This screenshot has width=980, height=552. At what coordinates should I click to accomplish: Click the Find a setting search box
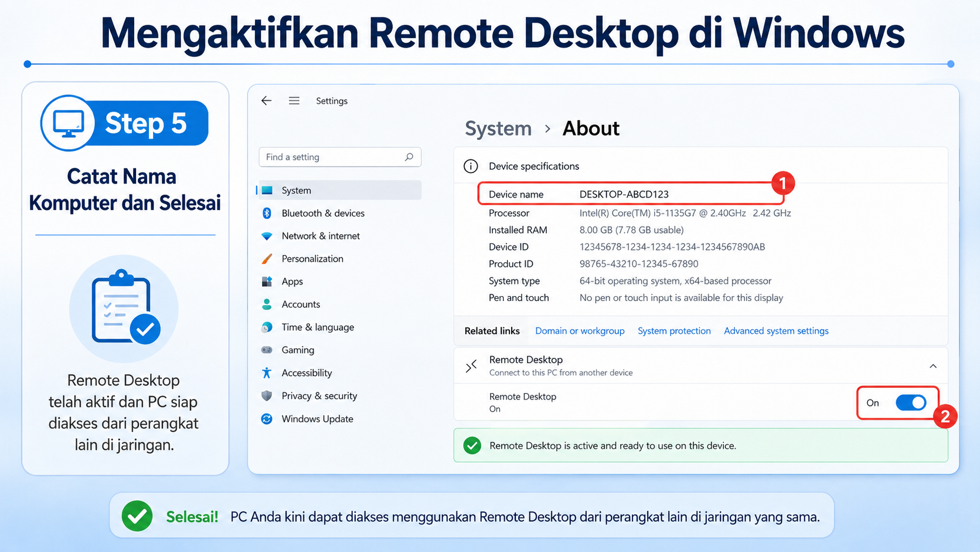coord(340,157)
